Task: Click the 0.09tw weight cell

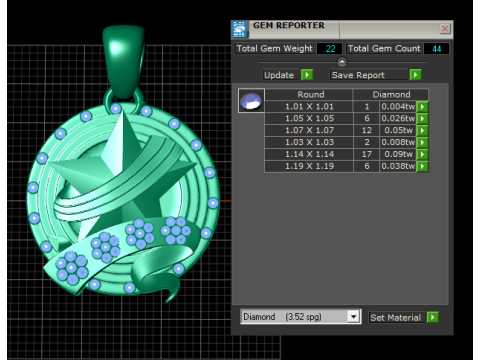Action: (398, 154)
